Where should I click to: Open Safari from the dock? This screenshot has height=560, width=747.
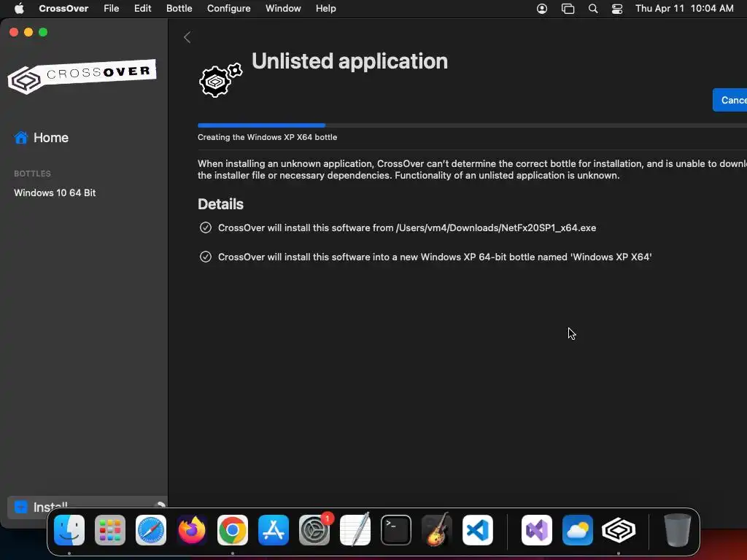151,530
